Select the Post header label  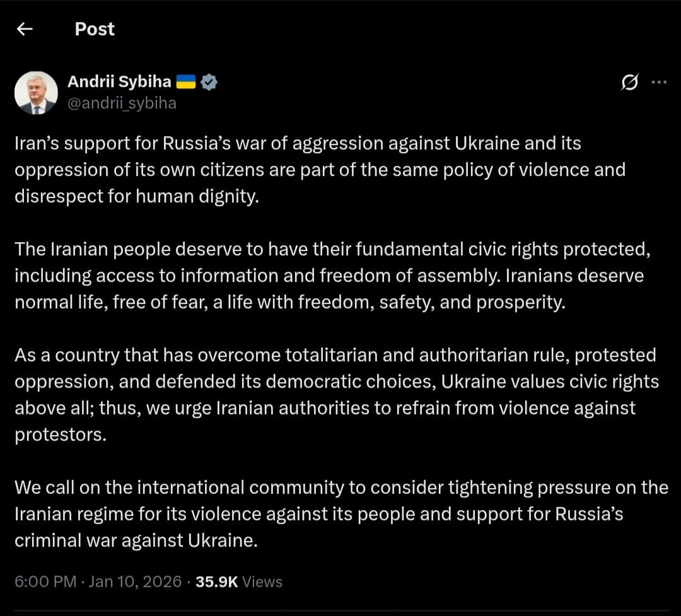tap(94, 29)
